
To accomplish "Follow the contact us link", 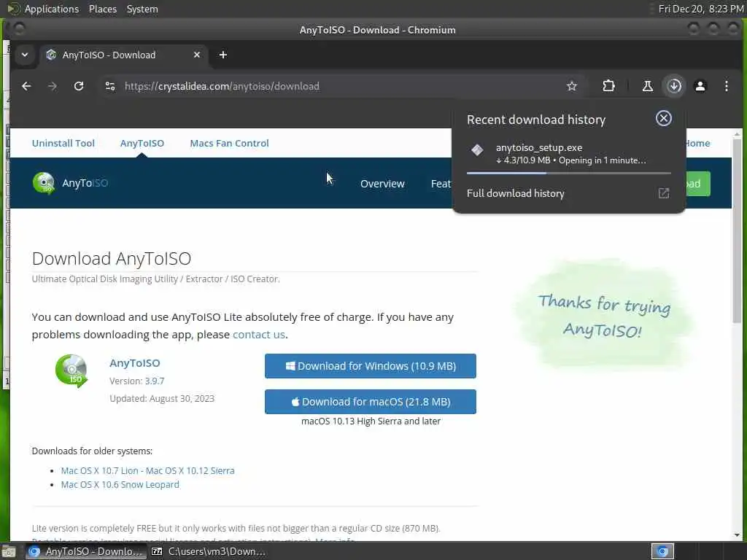I will pos(259,335).
